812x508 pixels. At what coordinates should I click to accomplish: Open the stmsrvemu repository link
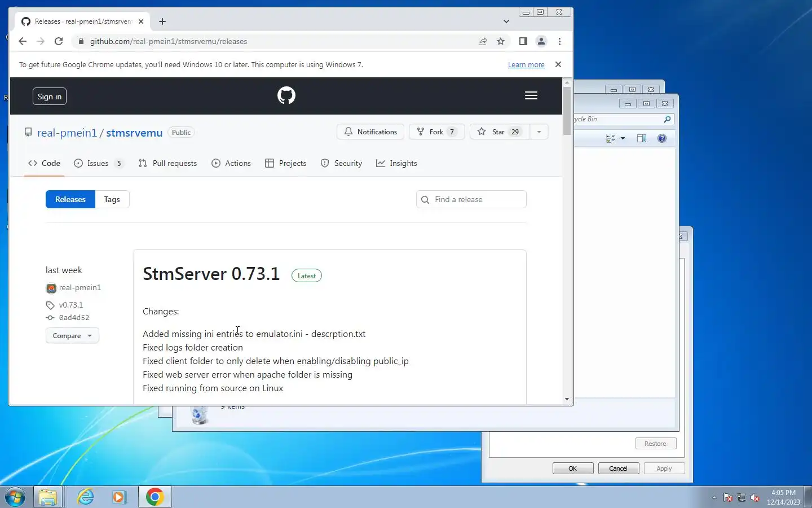(x=134, y=133)
